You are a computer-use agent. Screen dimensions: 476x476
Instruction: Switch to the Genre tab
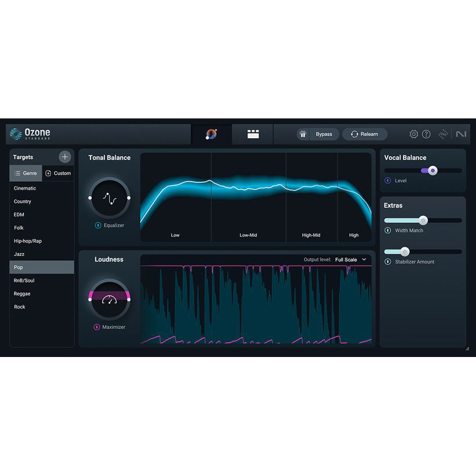click(x=26, y=173)
